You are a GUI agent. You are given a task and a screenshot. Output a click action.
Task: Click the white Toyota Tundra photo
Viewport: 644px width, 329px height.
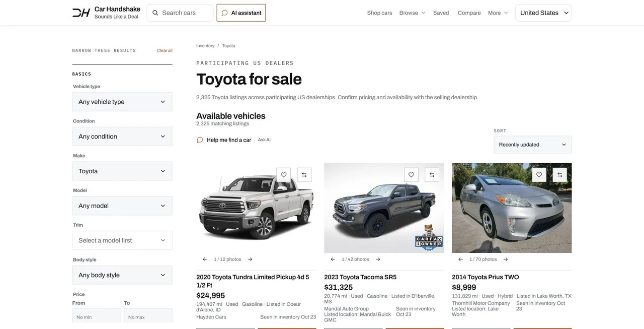256,208
